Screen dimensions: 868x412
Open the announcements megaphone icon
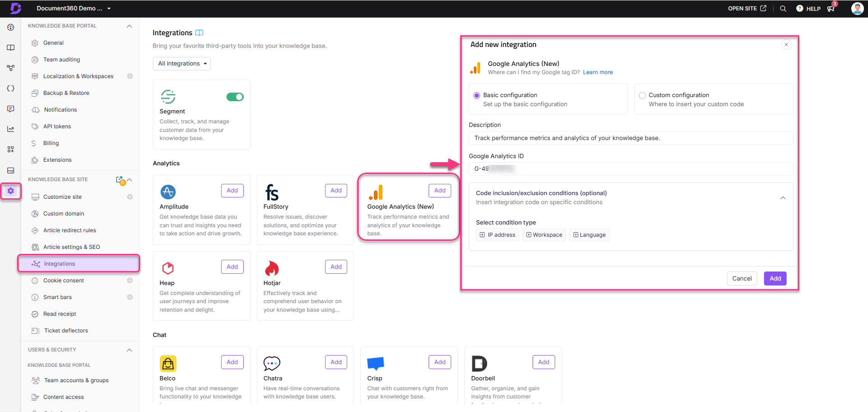831,9
